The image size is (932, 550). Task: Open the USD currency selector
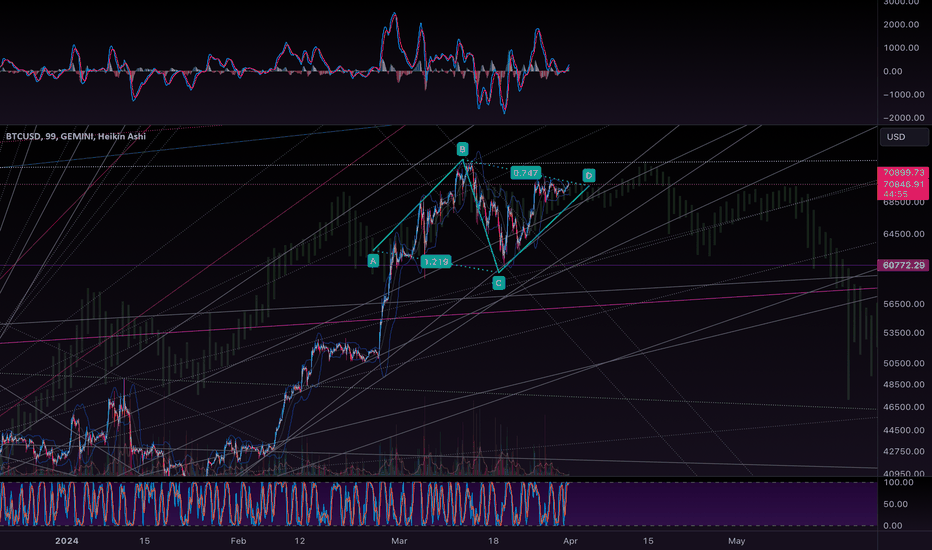pyautogui.click(x=903, y=137)
